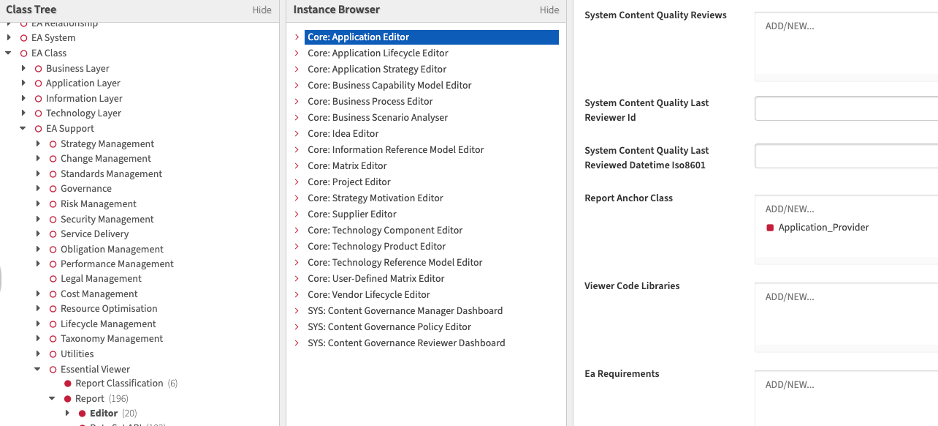Image resolution: width=938 pixels, height=426 pixels.
Task: Open Core: Technology Component Editor instance
Action: 385,230
